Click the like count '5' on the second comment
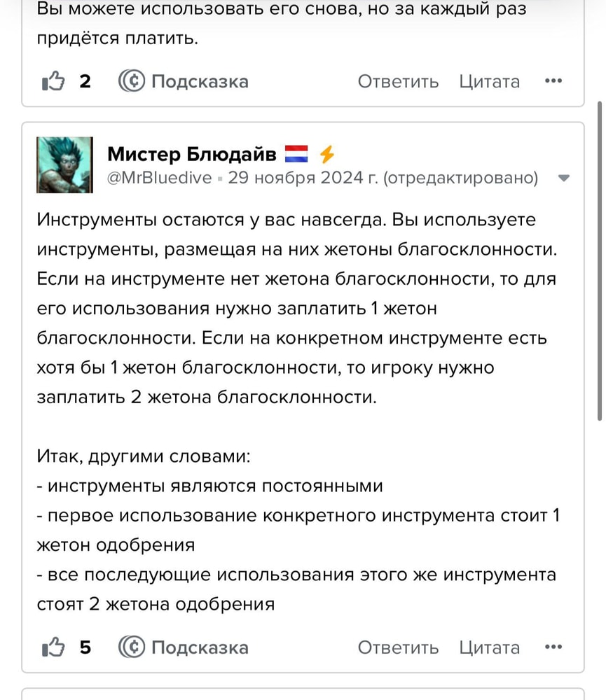This screenshot has width=606, height=700. [x=84, y=647]
